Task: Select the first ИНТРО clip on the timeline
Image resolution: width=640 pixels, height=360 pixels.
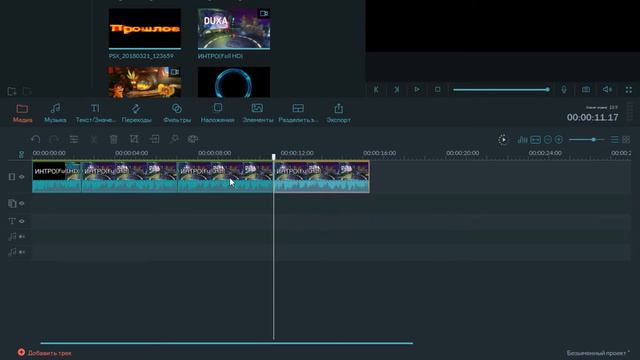Action: [57, 177]
